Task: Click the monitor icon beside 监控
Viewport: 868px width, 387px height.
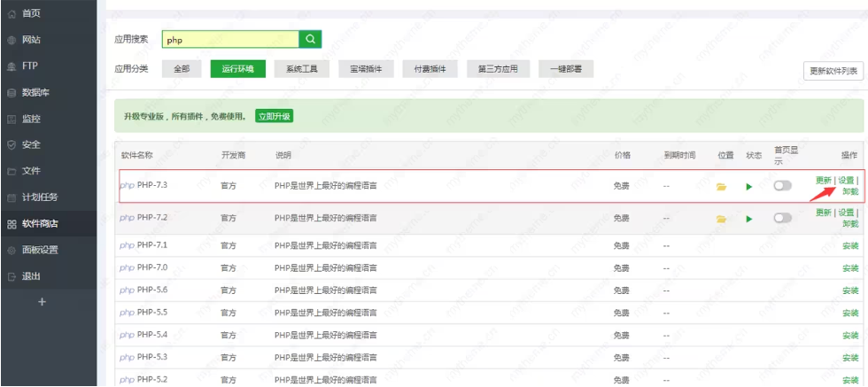Action: coord(12,119)
